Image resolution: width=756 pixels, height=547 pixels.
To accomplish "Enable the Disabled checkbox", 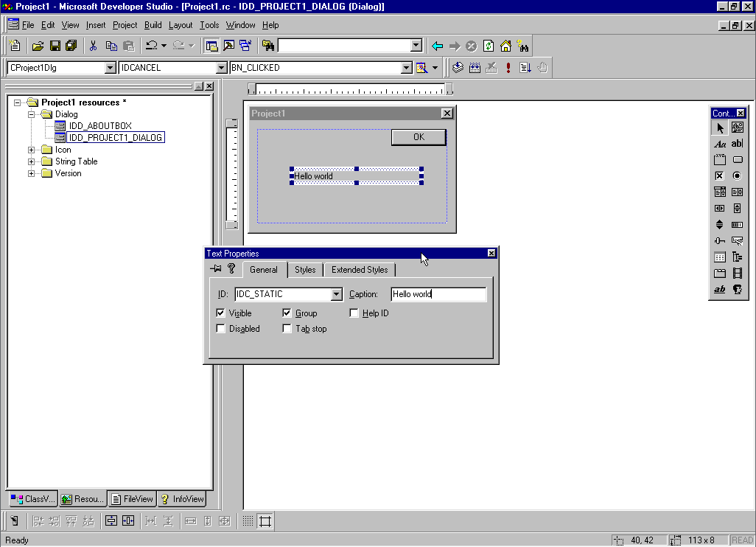I will pyautogui.click(x=220, y=329).
